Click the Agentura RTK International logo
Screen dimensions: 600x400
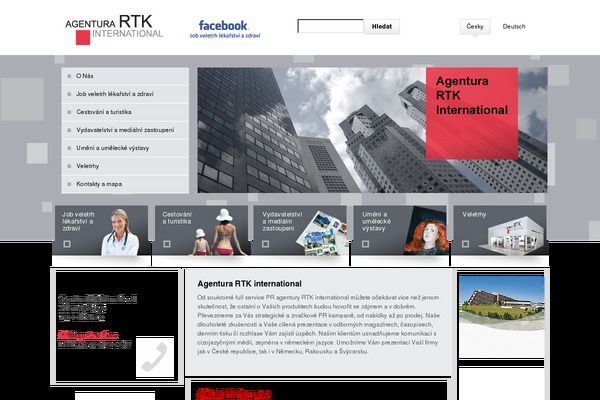pos(114,29)
